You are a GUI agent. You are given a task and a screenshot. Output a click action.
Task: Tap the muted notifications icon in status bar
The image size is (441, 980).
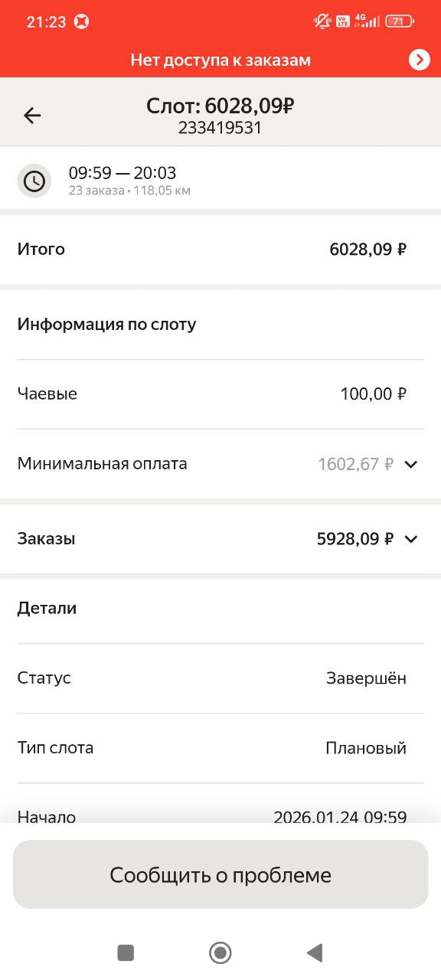tap(322, 21)
